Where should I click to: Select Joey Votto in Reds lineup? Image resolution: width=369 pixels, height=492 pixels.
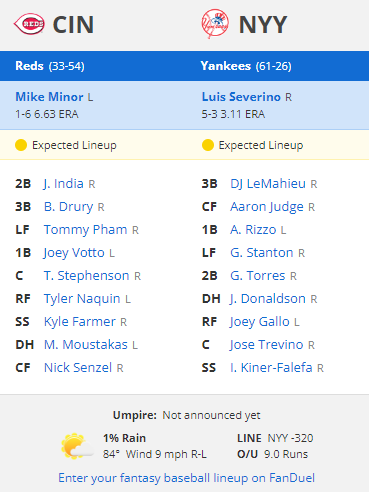click(74, 253)
